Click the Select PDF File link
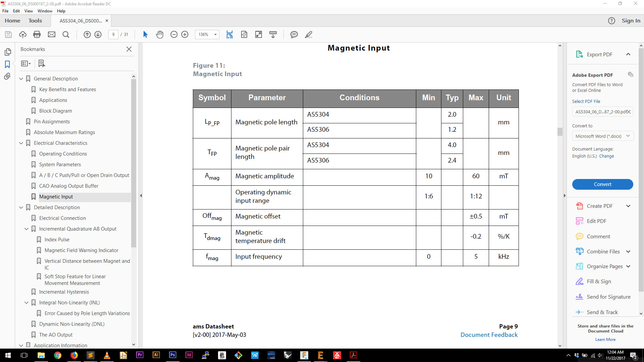Screen dimensions: 644x362 point(586,101)
